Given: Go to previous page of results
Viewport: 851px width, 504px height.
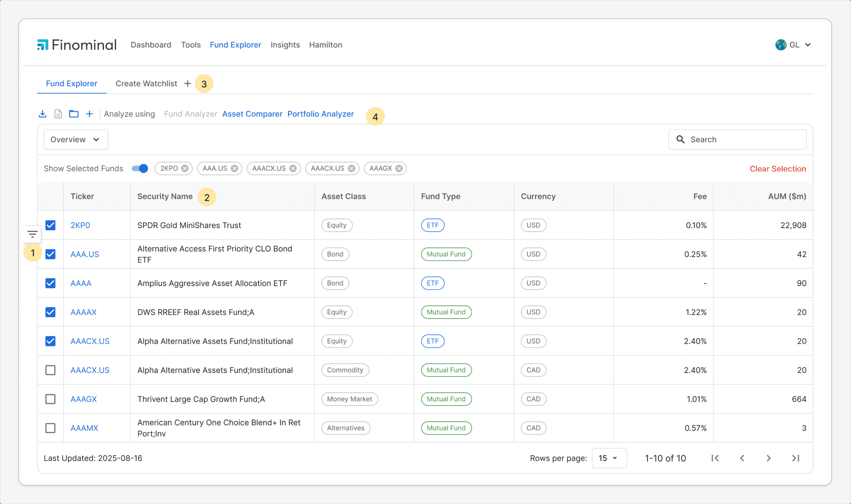Looking at the screenshot, I should point(742,458).
